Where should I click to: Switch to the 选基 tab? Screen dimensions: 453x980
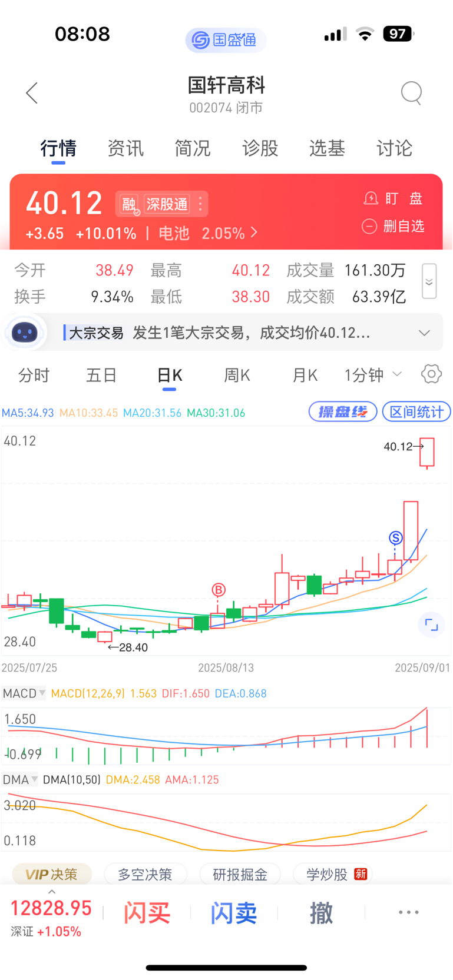(x=327, y=148)
